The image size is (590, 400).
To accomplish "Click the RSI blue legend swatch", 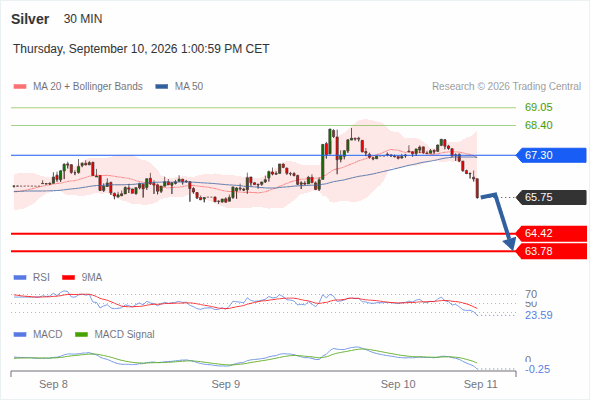I will click(x=20, y=278).
